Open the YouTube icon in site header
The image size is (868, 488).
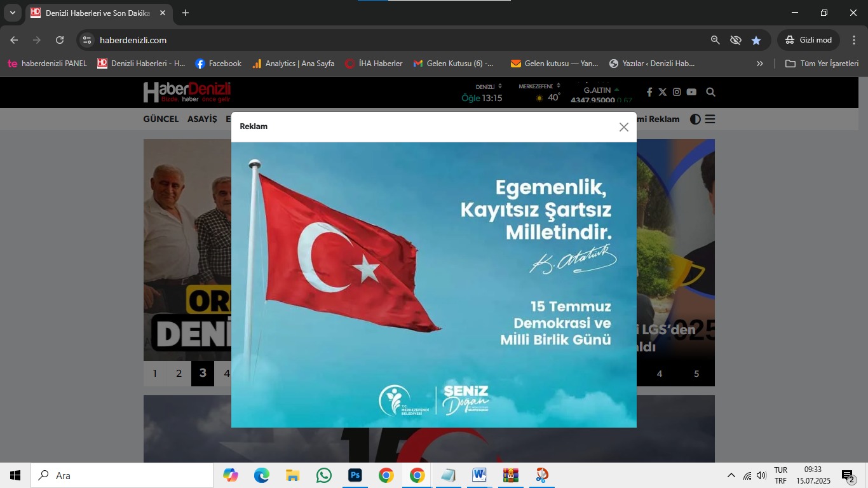coord(691,92)
